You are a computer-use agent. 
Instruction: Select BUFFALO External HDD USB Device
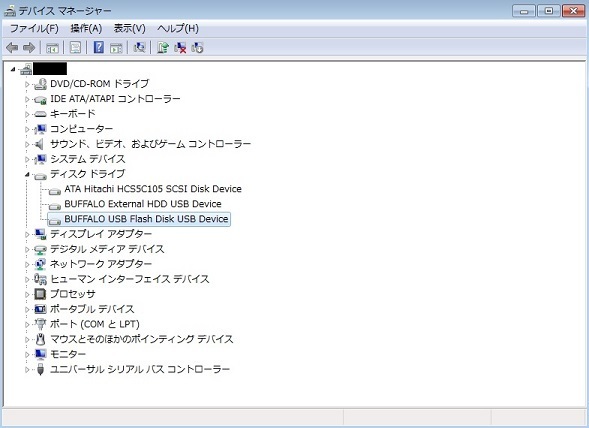click(x=143, y=204)
